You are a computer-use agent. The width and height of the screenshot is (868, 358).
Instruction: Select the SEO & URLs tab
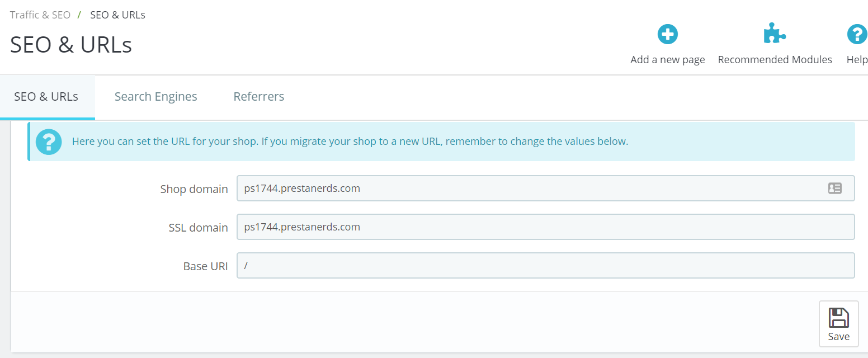46,97
